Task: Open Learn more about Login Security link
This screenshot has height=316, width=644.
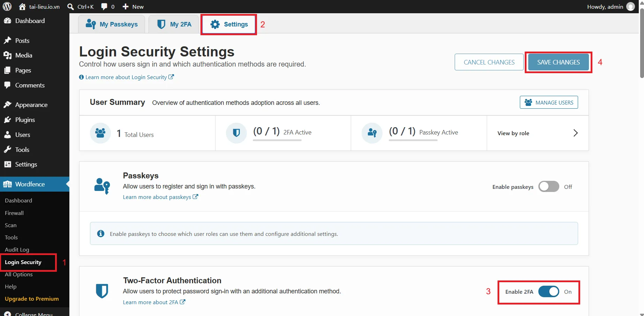Action: pos(127,77)
